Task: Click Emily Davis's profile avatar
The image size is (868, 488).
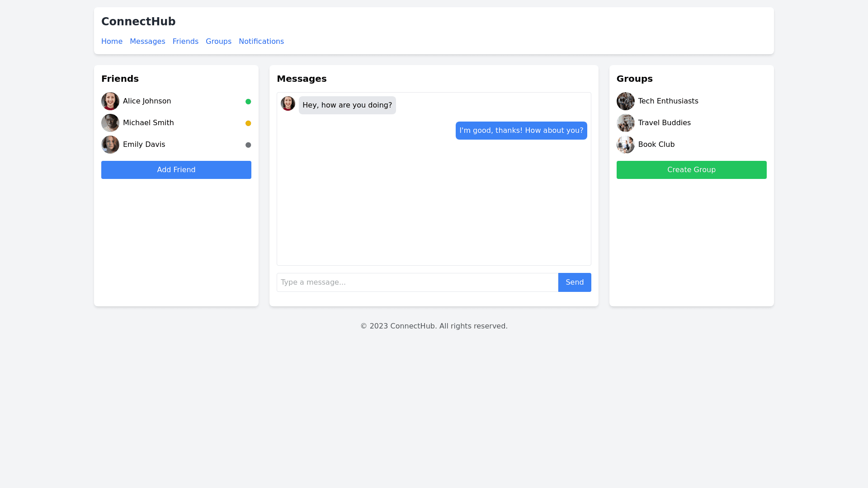Action: point(110,145)
